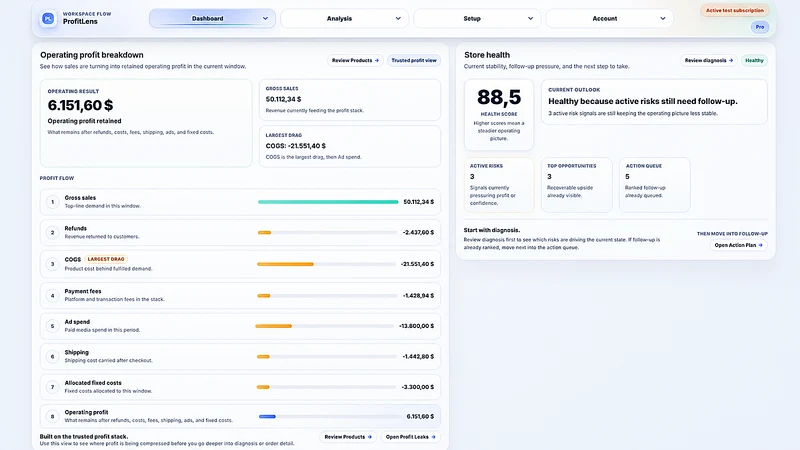
Task: Click the Shipping row label
Action: pyautogui.click(x=77, y=353)
